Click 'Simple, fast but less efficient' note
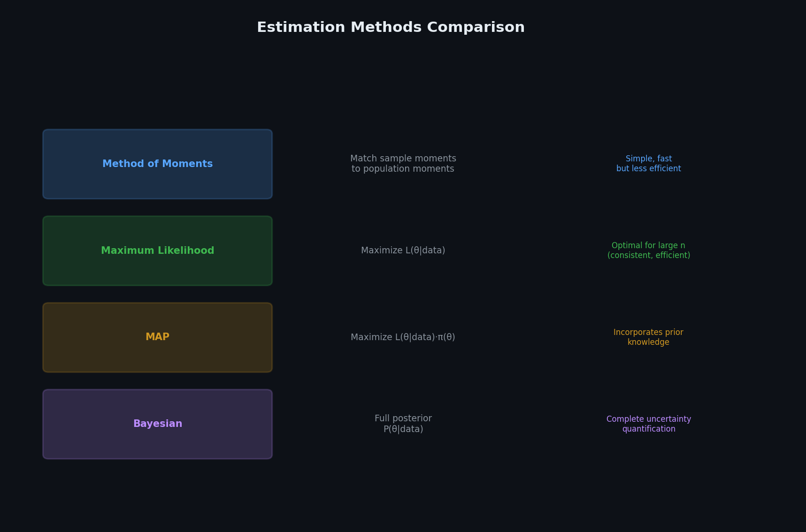This screenshot has width=806, height=532. click(x=649, y=164)
